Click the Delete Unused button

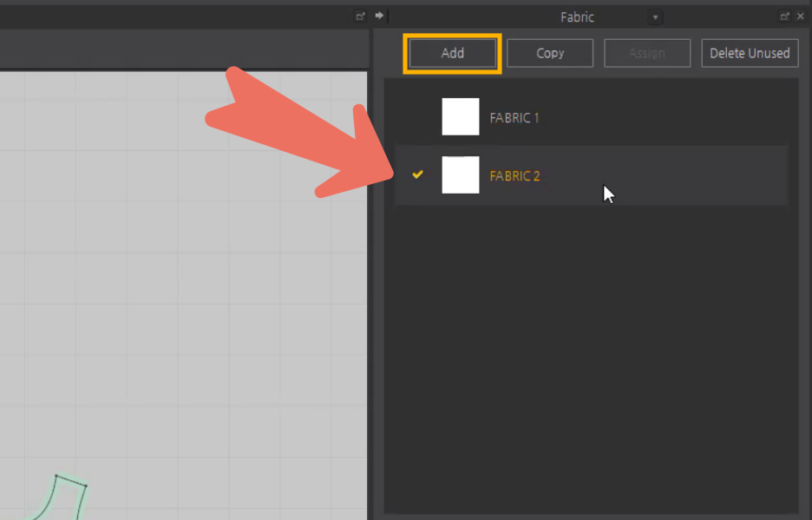(x=750, y=54)
